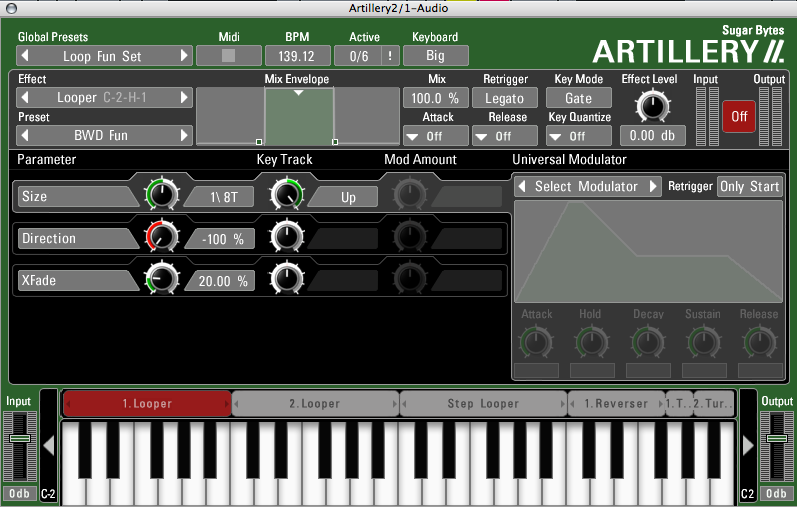Click the modulator Hold knob

tap(592, 343)
